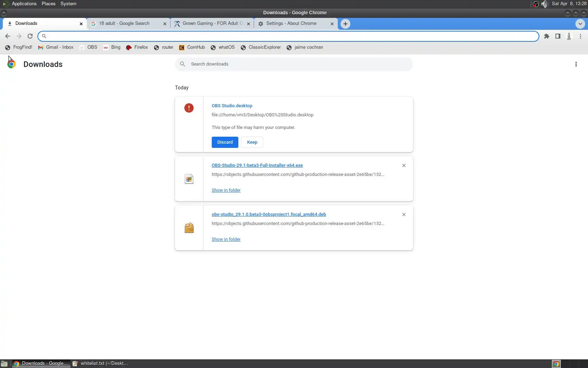
Task: Open the CornHub bookmark
Action: point(192,47)
